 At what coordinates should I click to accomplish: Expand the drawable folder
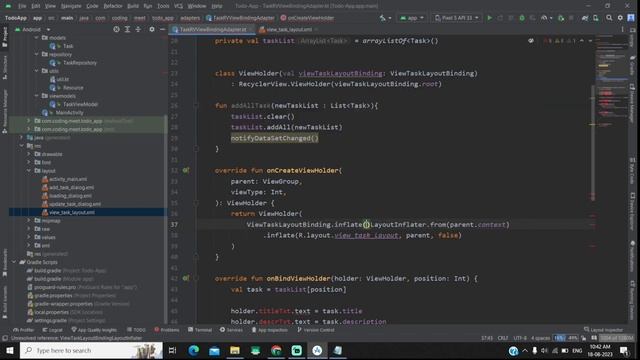tap(29, 154)
